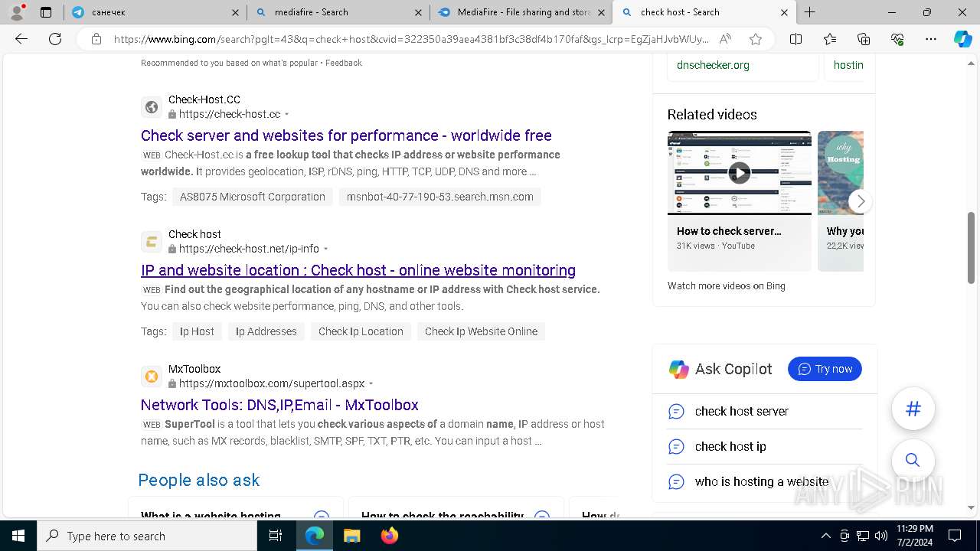The image size is (980, 551).
Task: Open the Windows Start menu
Action: (18, 536)
